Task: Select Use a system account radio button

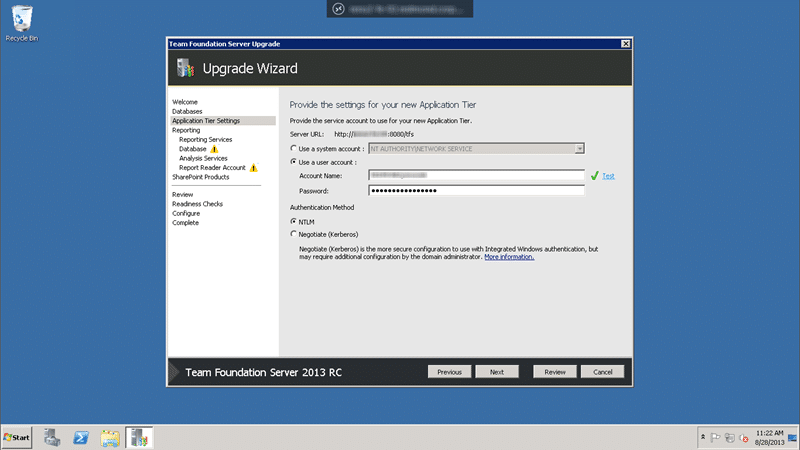Action: tap(293, 148)
